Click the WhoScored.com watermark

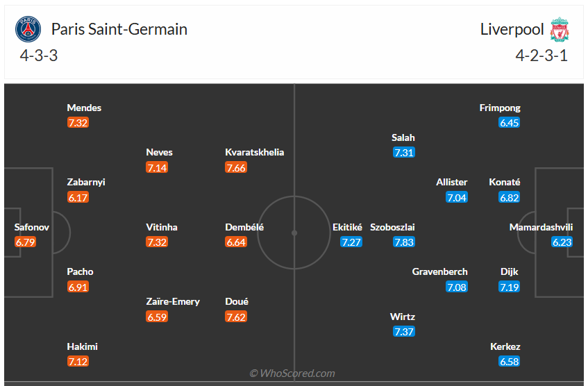click(292, 374)
